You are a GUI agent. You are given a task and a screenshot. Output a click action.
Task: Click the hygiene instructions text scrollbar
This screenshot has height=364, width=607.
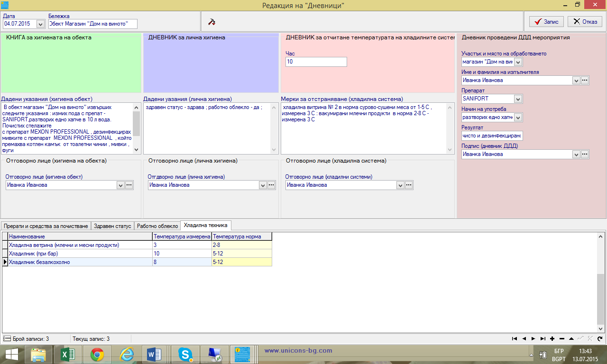pos(137,128)
